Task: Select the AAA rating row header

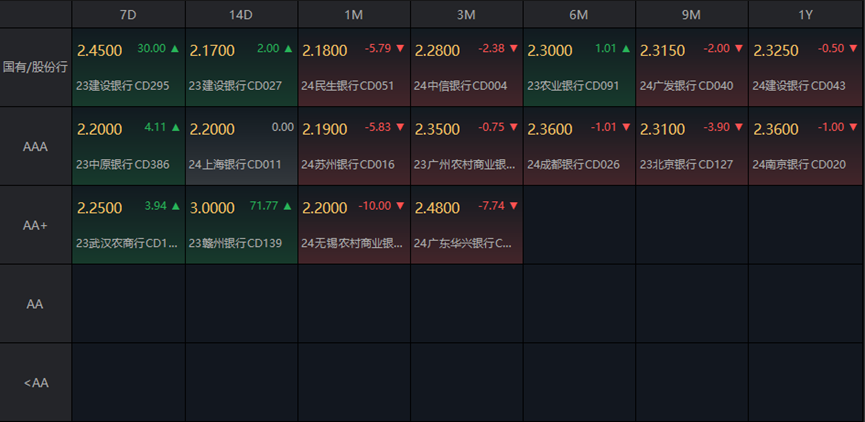Action: pyautogui.click(x=35, y=146)
